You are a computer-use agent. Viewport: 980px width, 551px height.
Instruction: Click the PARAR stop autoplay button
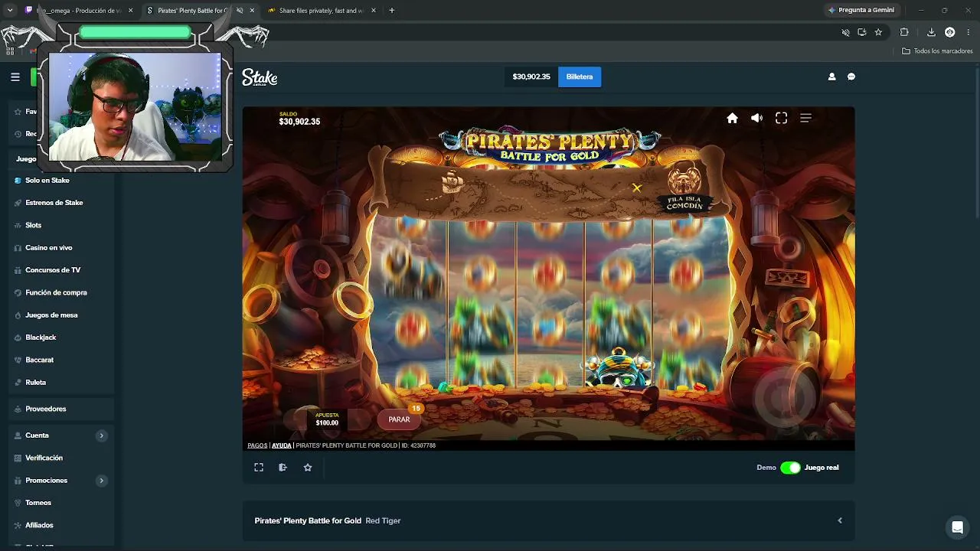click(x=399, y=419)
